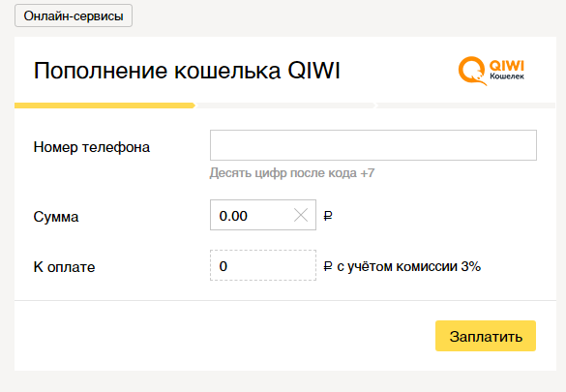Select the third gray progress step

tap(466, 106)
